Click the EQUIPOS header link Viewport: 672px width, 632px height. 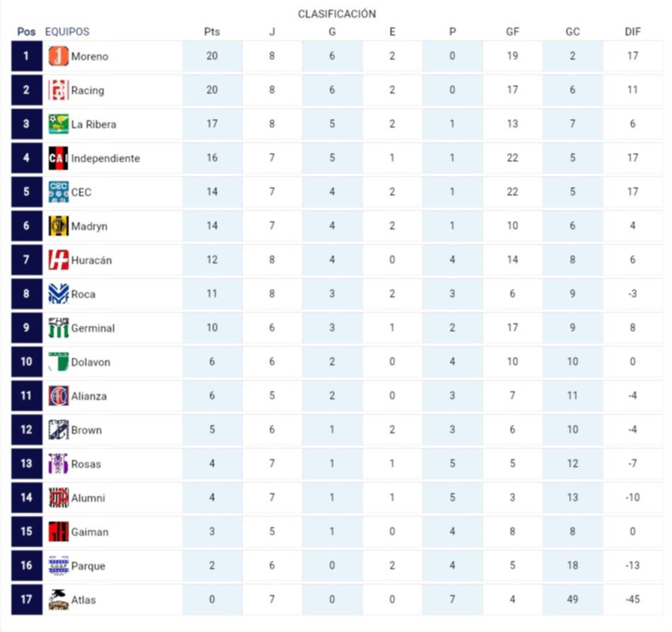coord(67,32)
